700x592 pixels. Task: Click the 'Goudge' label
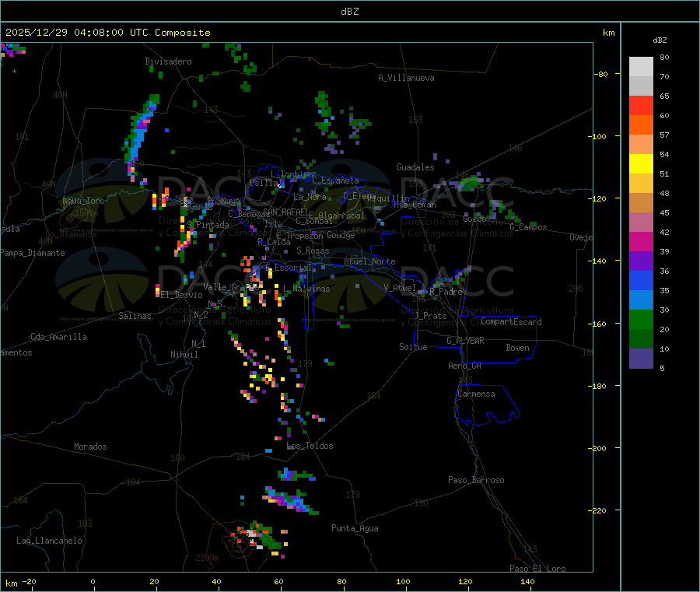click(341, 235)
